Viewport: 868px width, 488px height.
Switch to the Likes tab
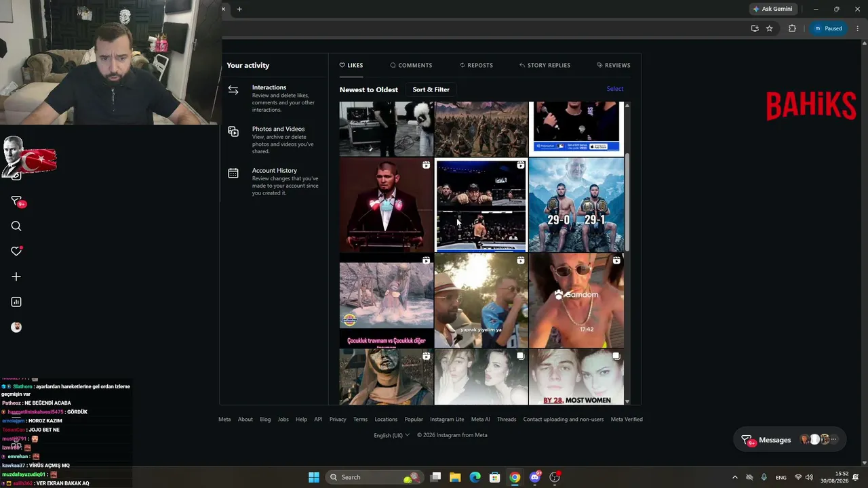pyautogui.click(x=351, y=65)
